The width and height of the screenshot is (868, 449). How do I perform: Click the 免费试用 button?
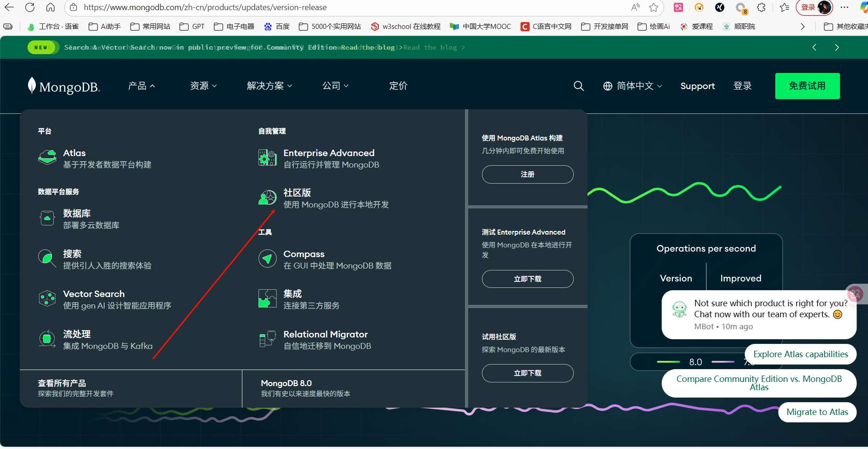(x=807, y=86)
